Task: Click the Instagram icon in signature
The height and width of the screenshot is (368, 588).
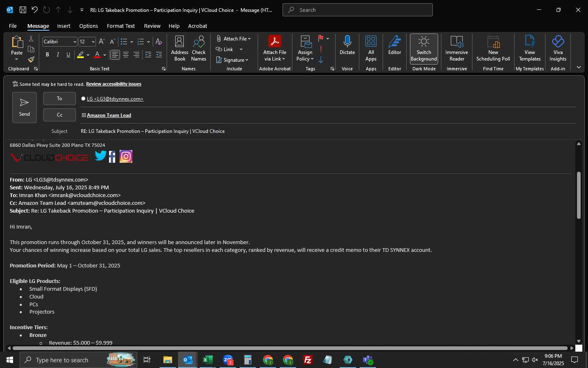Action: (x=126, y=157)
